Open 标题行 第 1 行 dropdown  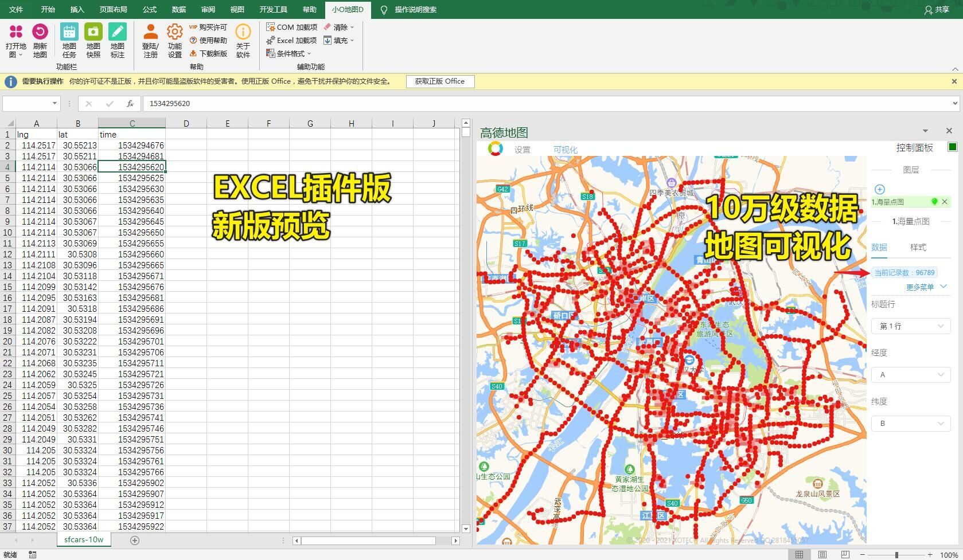pos(911,326)
